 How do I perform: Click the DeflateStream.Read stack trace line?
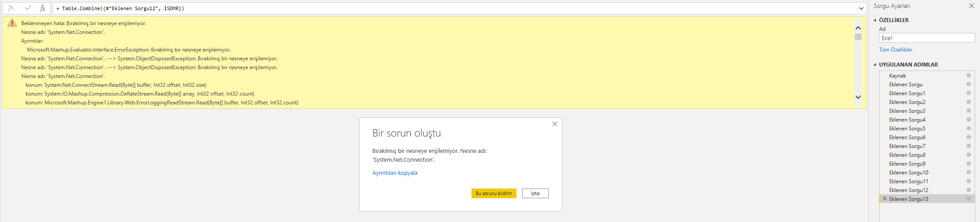(140, 94)
